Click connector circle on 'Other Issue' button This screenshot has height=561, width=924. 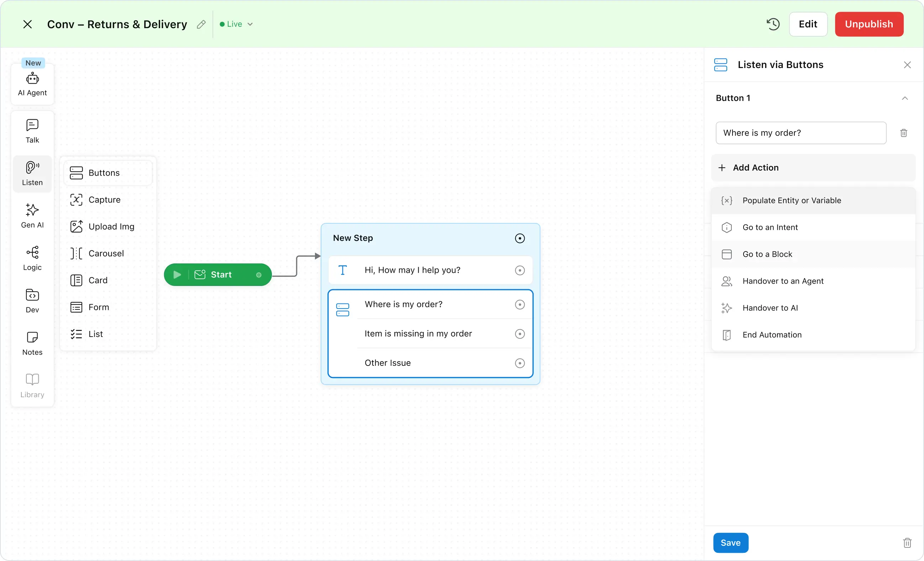coord(519,363)
